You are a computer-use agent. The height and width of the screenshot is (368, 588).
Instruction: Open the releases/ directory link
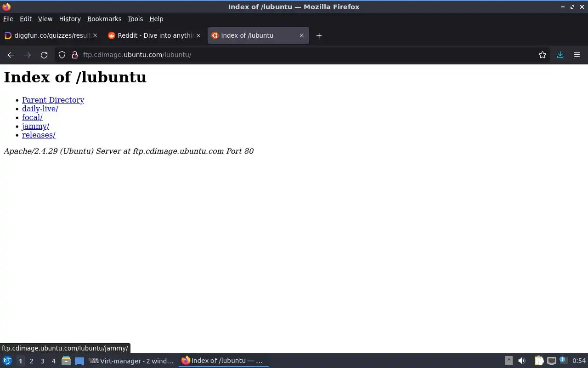39,135
